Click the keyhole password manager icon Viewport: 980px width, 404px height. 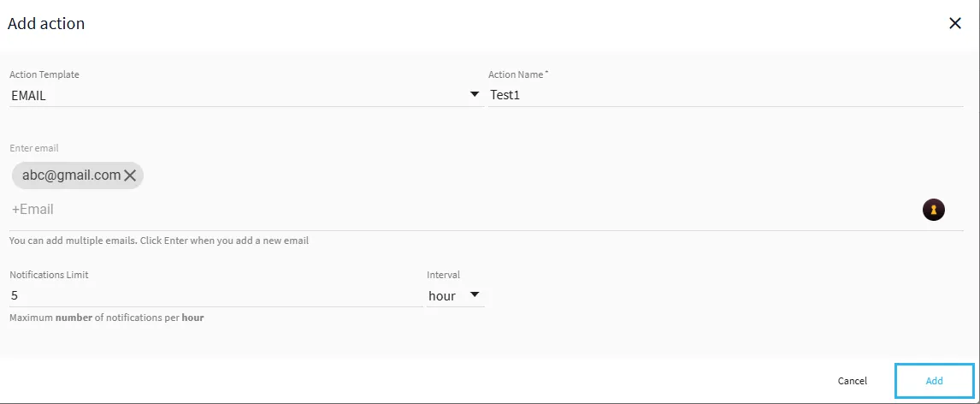(x=933, y=210)
